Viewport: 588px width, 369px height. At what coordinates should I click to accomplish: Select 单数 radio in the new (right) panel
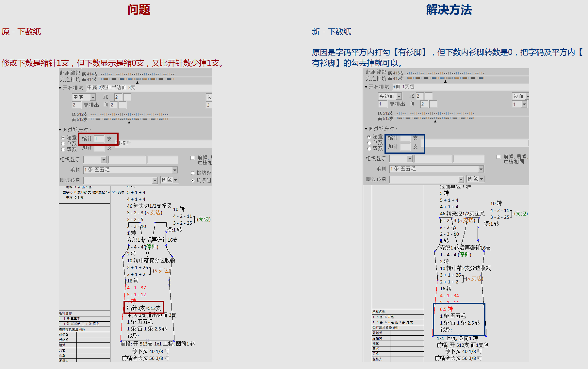point(369,143)
